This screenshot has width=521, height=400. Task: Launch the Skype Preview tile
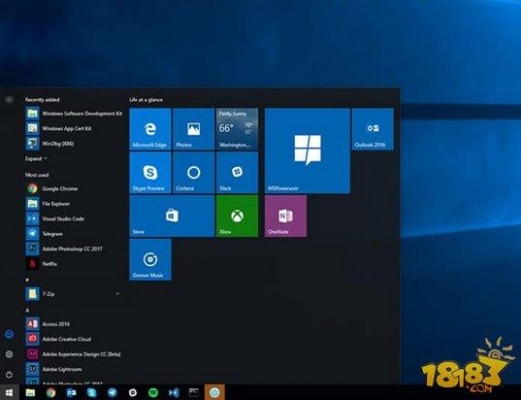150,172
